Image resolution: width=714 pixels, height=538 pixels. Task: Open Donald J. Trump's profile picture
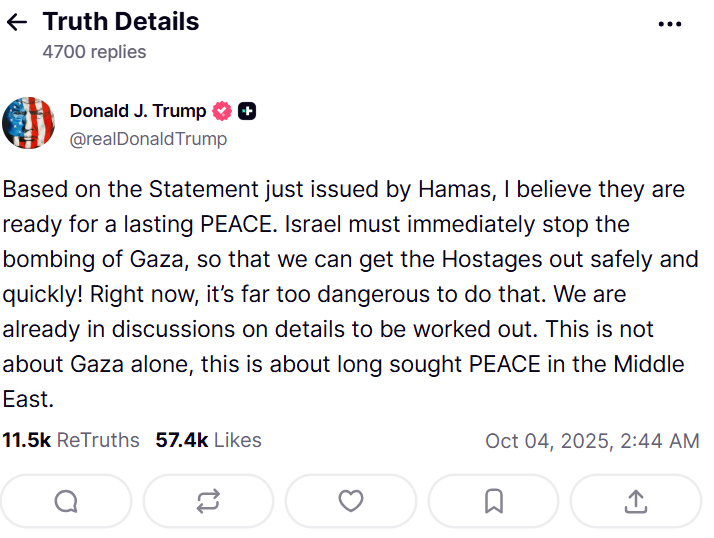[29, 123]
